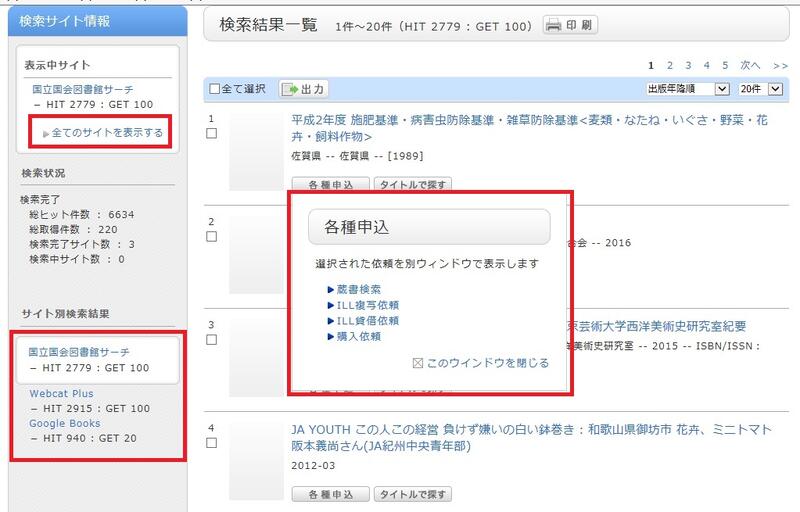Open the 出版年降順 sort dropdown

[x=688, y=89]
